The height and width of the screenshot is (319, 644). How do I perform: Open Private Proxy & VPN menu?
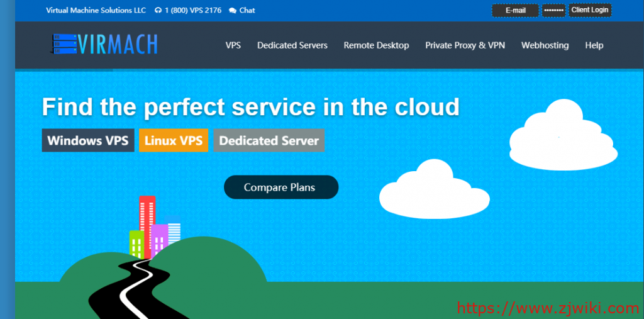(x=465, y=45)
